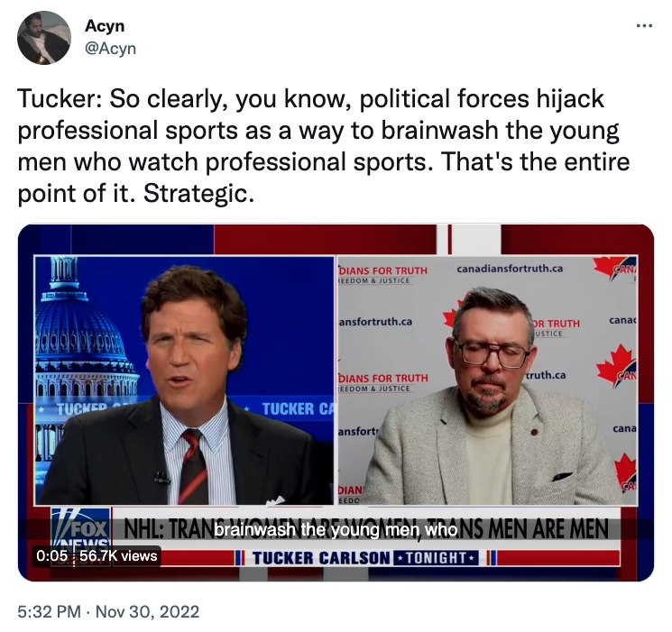The image size is (672, 632).
Task: Click the tweet text starting with Tucker
Action: click(324, 146)
